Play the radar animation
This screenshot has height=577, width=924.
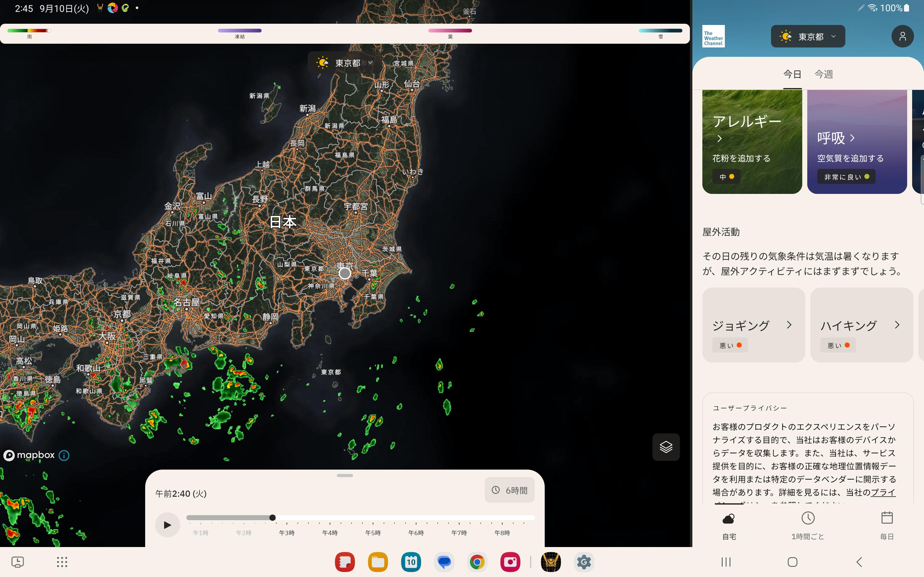(x=168, y=525)
